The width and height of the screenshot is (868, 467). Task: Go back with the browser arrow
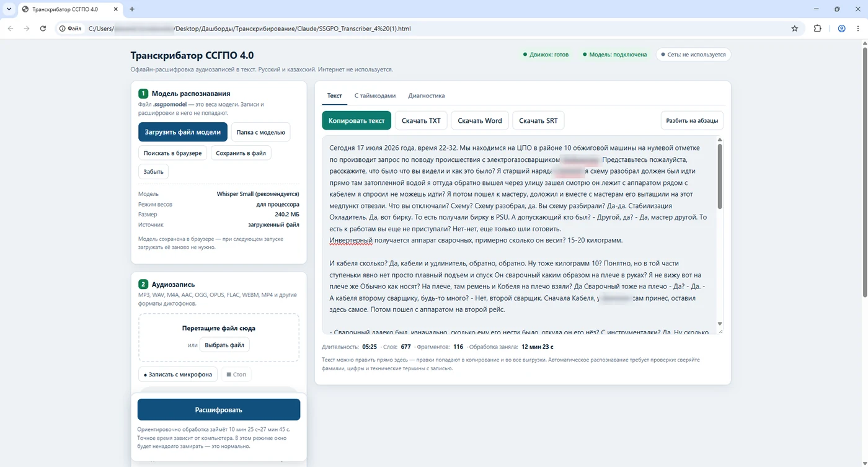tap(11, 29)
